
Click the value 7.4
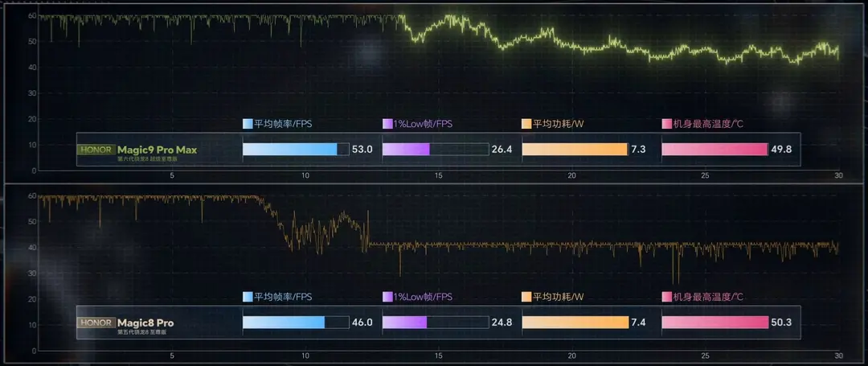[637, 323]
